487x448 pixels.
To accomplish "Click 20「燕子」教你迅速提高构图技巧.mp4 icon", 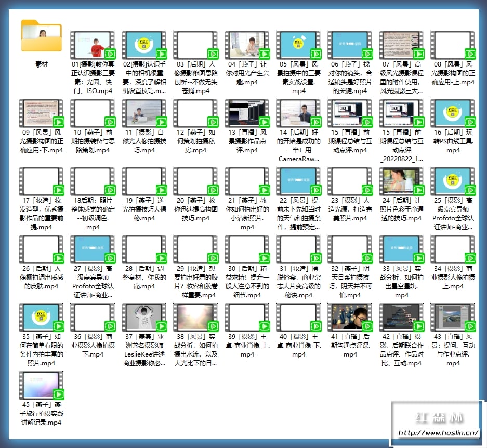I will (195, 181).
